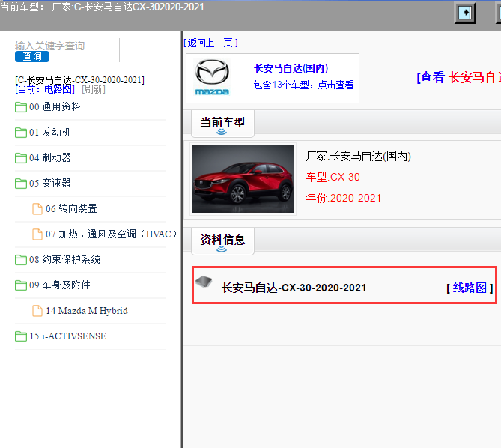
Task: Expand the 15 i-ACTIVSENSE tree item
Action: [67, 336]
